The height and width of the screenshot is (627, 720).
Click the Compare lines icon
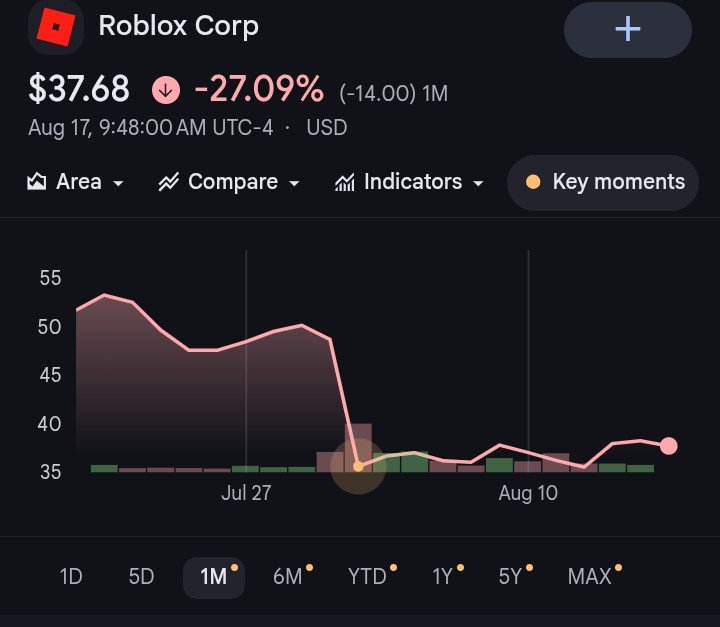(x=168, y=182)
